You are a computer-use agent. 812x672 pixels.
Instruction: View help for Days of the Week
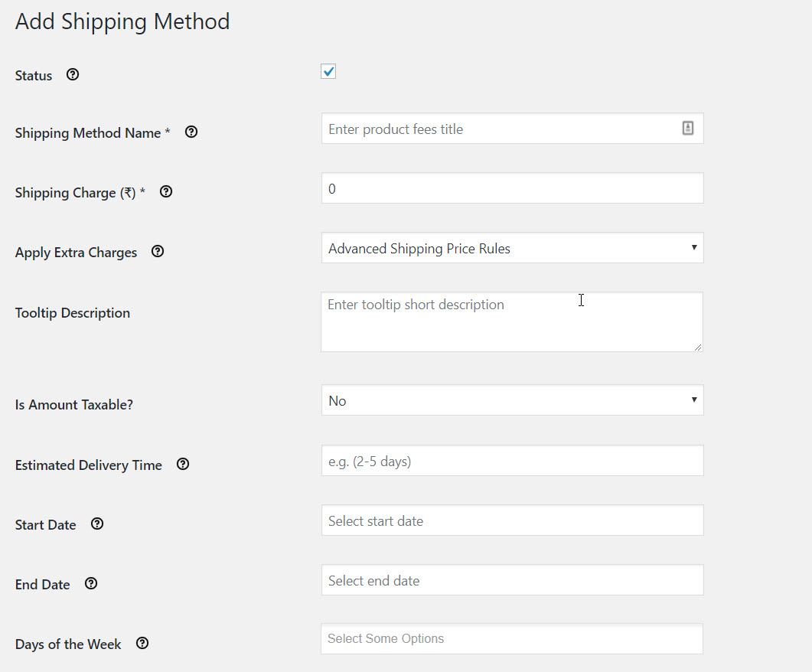142,643
